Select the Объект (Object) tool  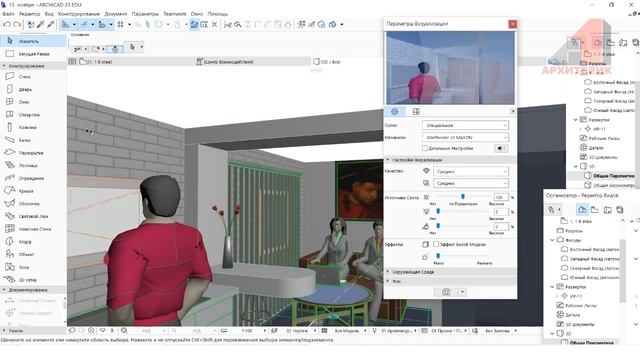[33, 254]
